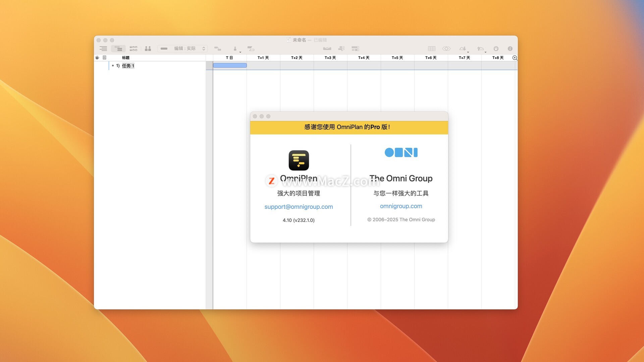Image resolution: width=644 pixels, height=362 pixels.
Task: Expand the Assign resource dropdown arrow
Action: [x=240, y=52]
